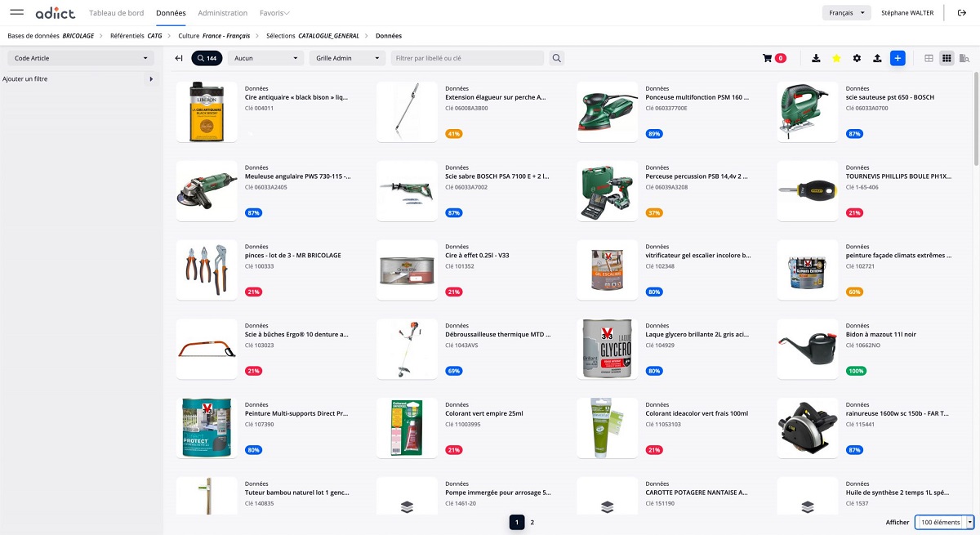The height and width of the screenshot is (535, 980).
Task: Expand the Français language selector
Action: pos(846,13)
